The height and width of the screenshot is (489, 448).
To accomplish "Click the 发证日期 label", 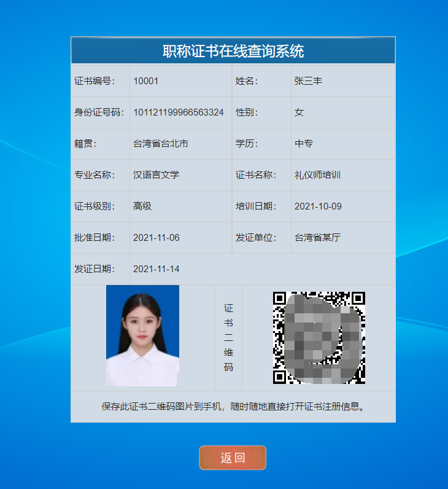I will (95, 269).
